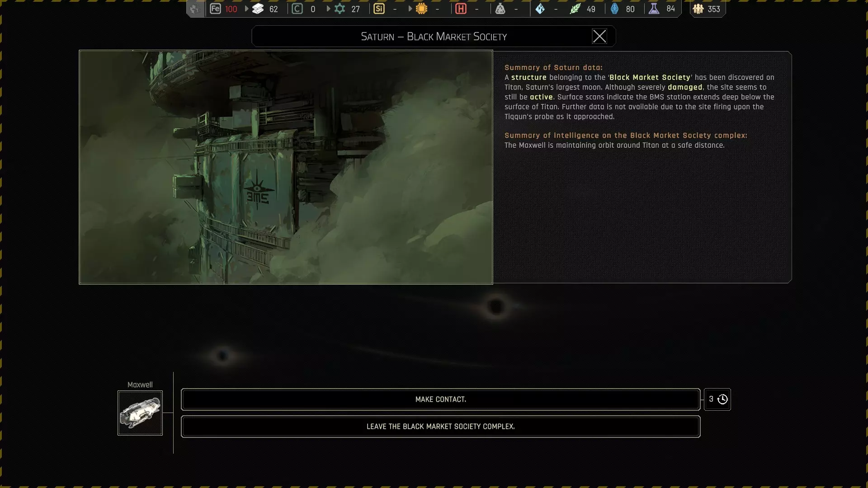Click the C carbon resource icon
Screen dimensions: 868x488
[297, 9]
